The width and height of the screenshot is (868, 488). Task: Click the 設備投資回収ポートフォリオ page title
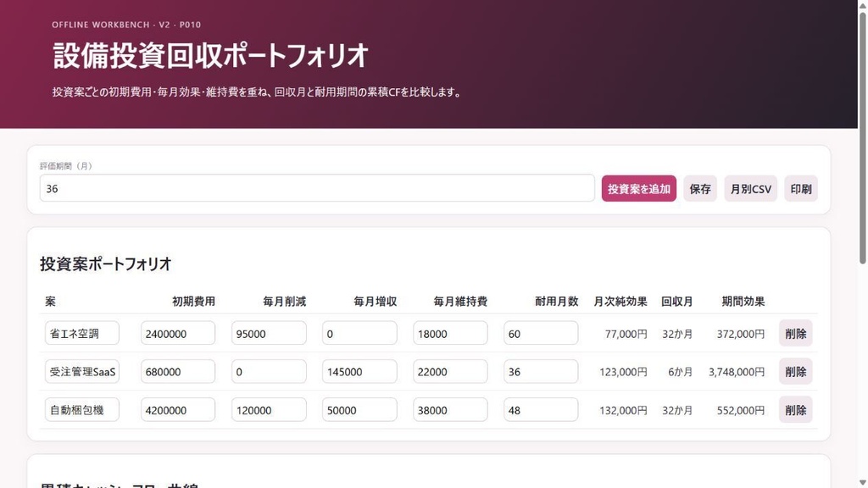coord(211,56)
